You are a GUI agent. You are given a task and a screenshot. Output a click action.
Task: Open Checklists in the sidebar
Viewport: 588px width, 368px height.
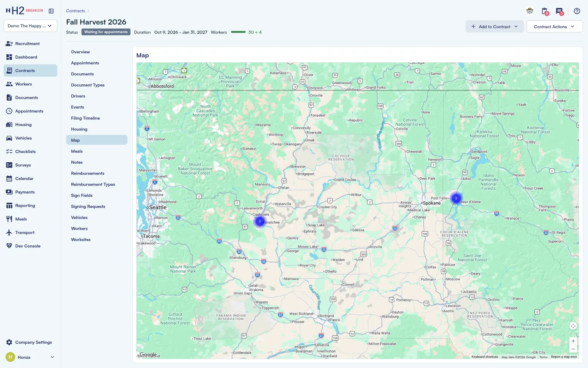tap(31, 152)
